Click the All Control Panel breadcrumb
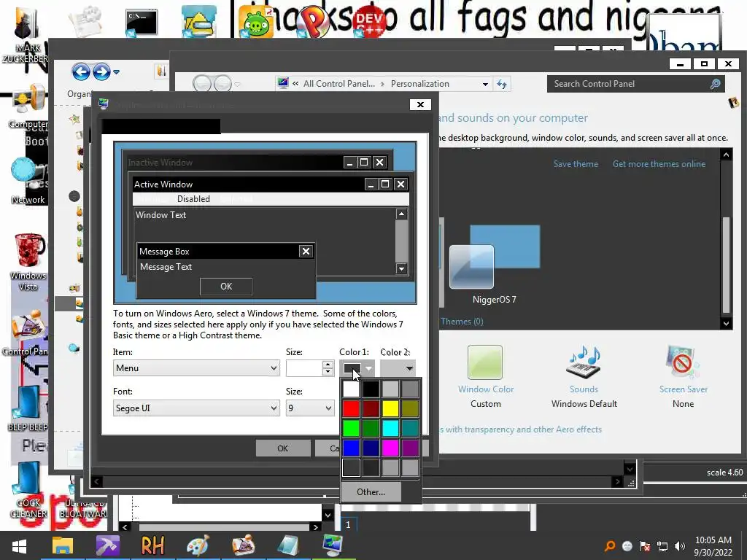The height and width of the screenshot is (560, 747). coord(338,84)
